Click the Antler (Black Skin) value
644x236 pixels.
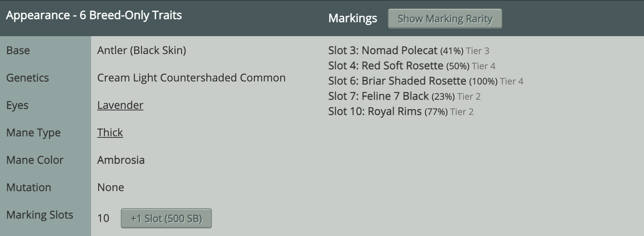pos(141,50)
